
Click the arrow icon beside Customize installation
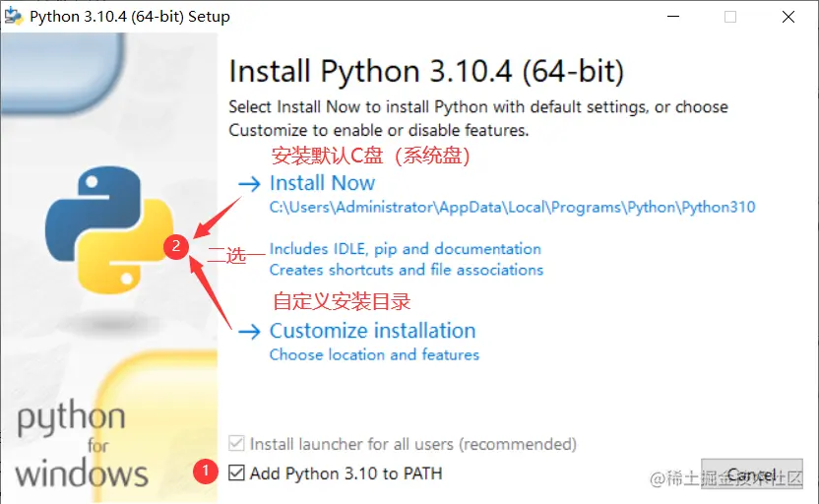pyautogui.click(x=249, y=332)
